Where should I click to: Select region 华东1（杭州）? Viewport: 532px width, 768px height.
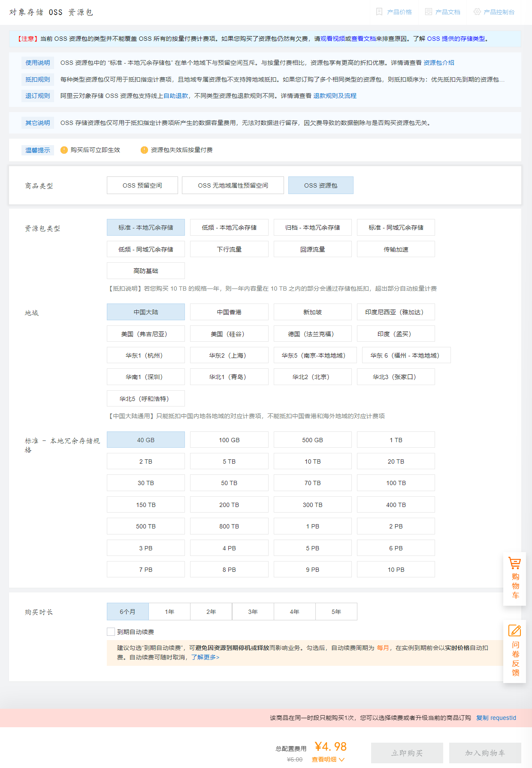coord(146,355)
